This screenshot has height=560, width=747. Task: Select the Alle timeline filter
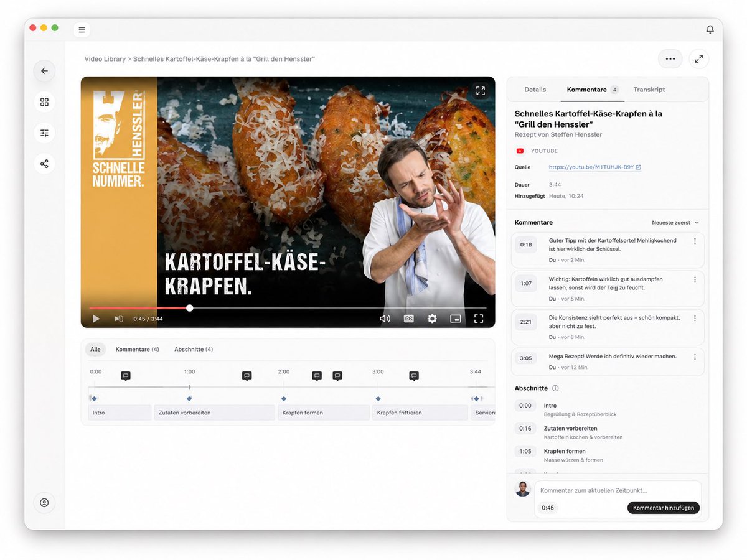[95, 350]
